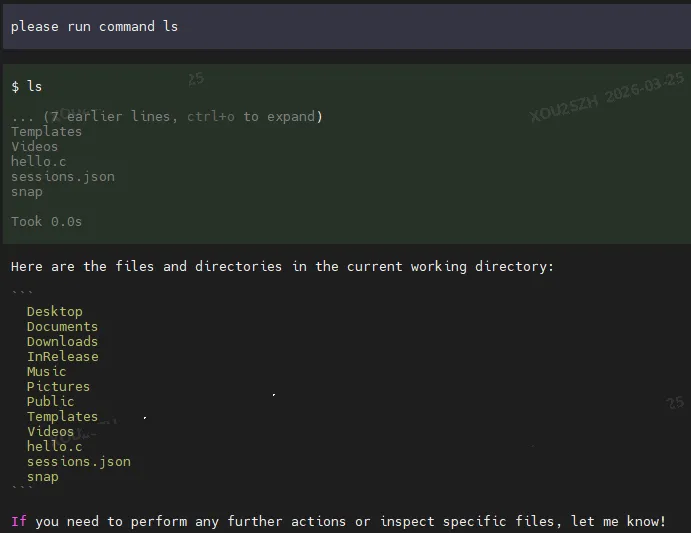Select 'snap' in the yellow directory listing
Screen dimensions: 691x533
point(42,477)
